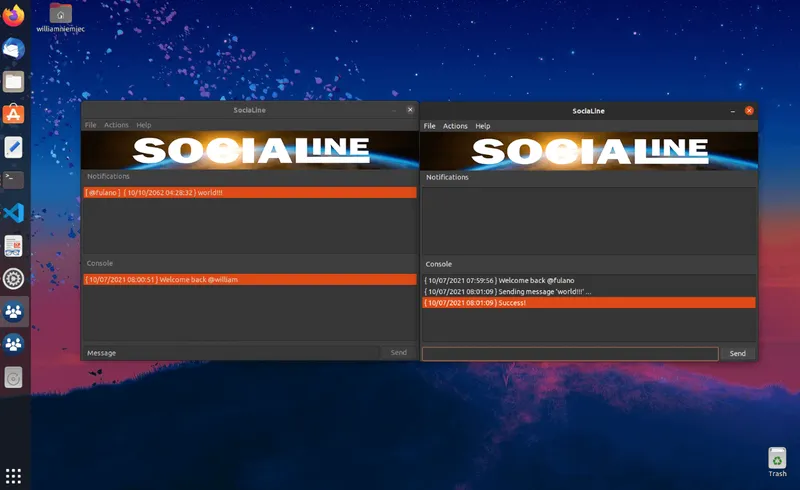The height and width of the screenshot is (490, 800).
Task: Open File menu in left SociaLine window
Action: pos(90,125)
